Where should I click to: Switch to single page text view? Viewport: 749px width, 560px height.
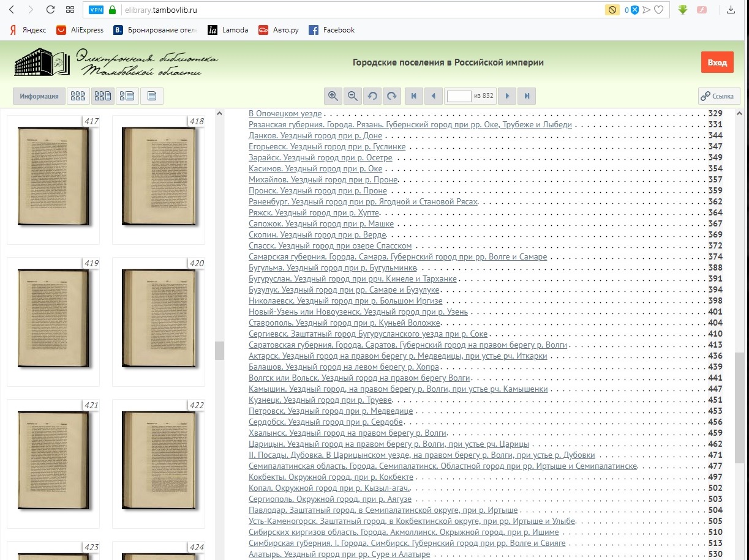pos(152,96)
